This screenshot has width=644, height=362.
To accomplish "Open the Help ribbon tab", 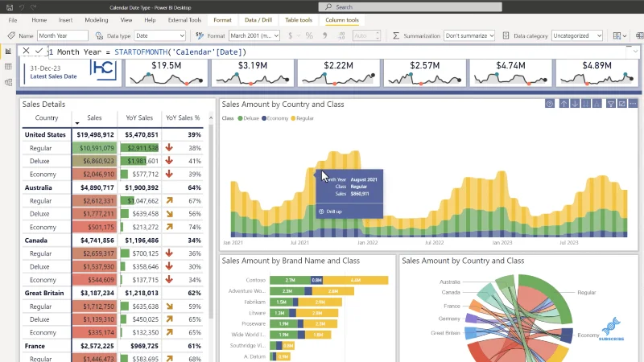I will click(x=150, y=19).
